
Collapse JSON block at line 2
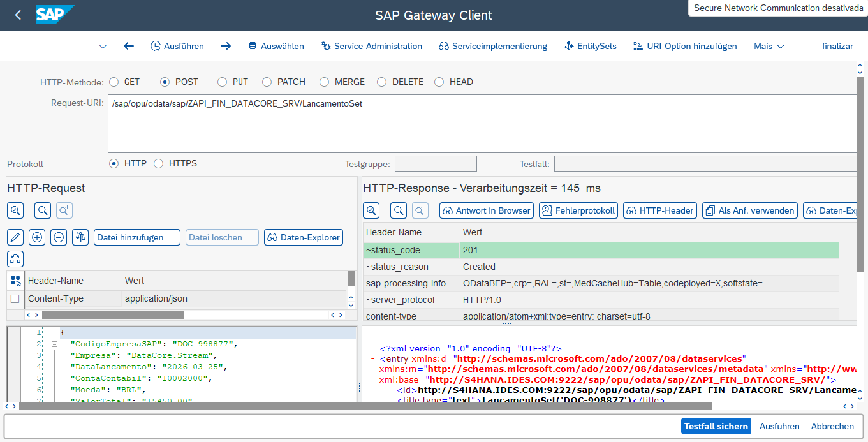click(x=55, y=344)
